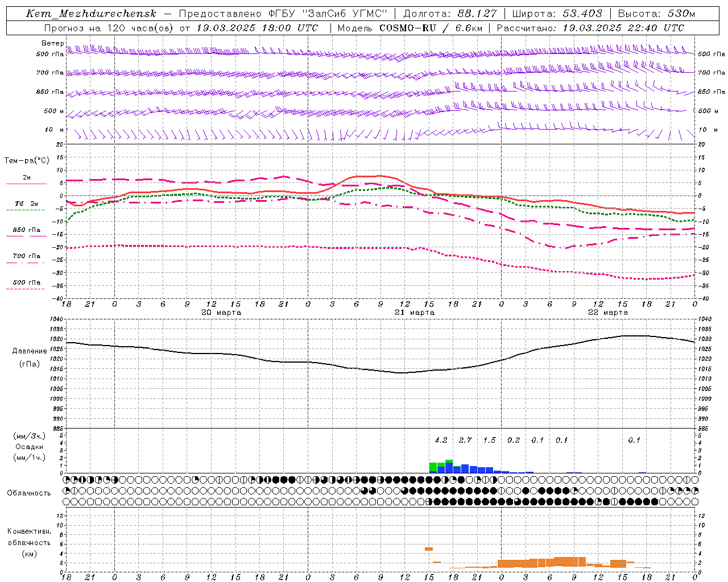
Task: Click the Прогноз на 120 часа(ов) text
Action: [109, 28]
